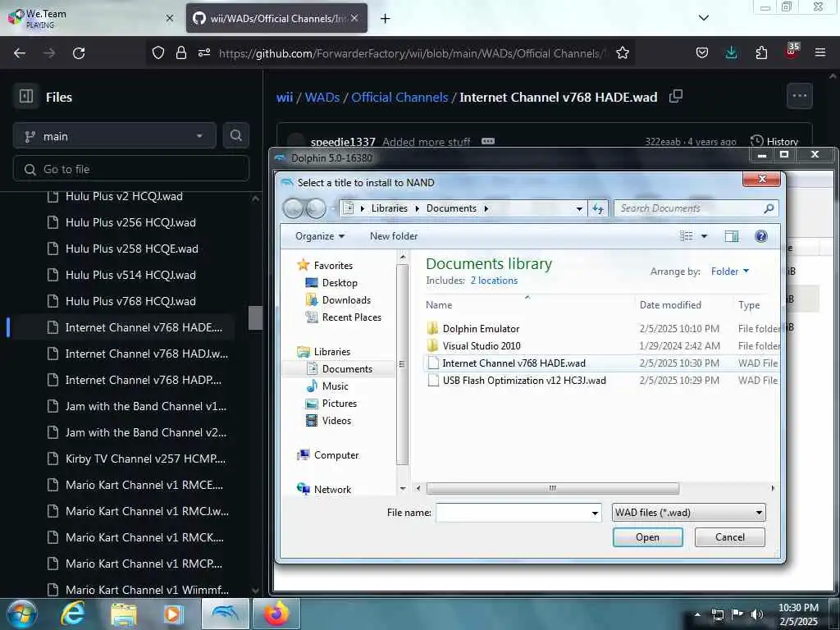
Task: Open the History link on GitHub
Action: (x=774, y=141)
